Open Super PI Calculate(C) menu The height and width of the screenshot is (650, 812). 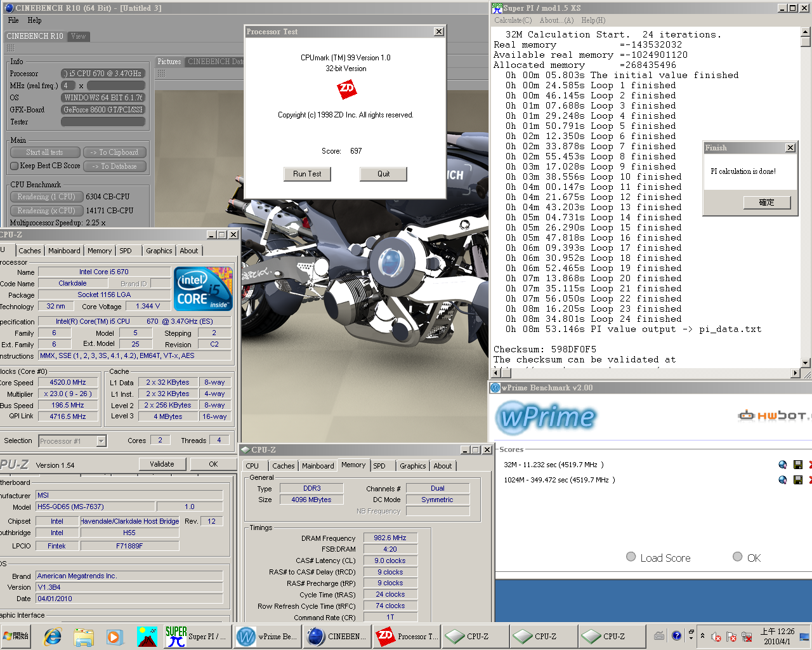(x=513, y=20)
